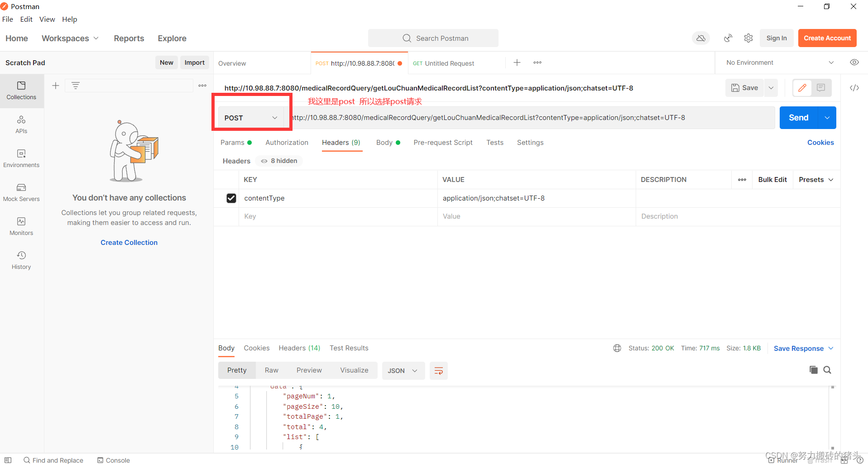Viewport: 868px width, 464px height.
Task: Open Mock Servers in the sidebar
Action: tap(21, 192)
